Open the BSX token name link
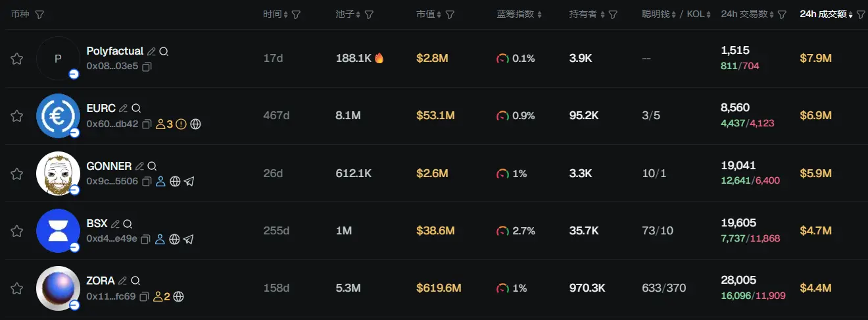The height and width of the screenshot is (320, 868). (97, 224)
